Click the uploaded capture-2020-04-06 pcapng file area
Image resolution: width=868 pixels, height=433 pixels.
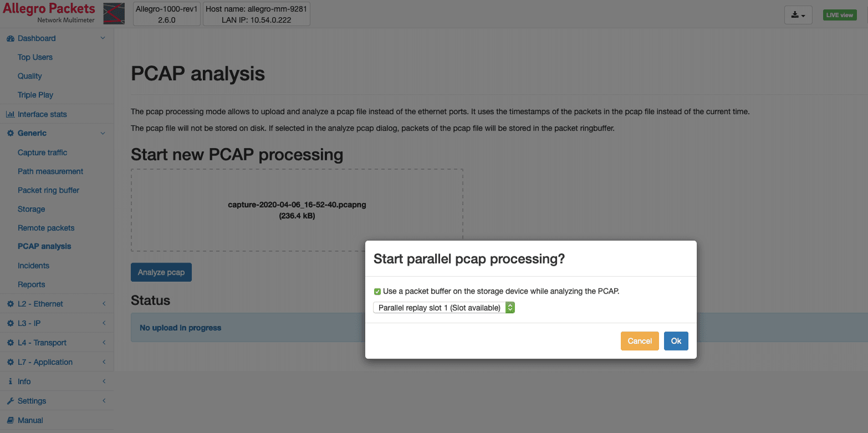click(297, 210)
